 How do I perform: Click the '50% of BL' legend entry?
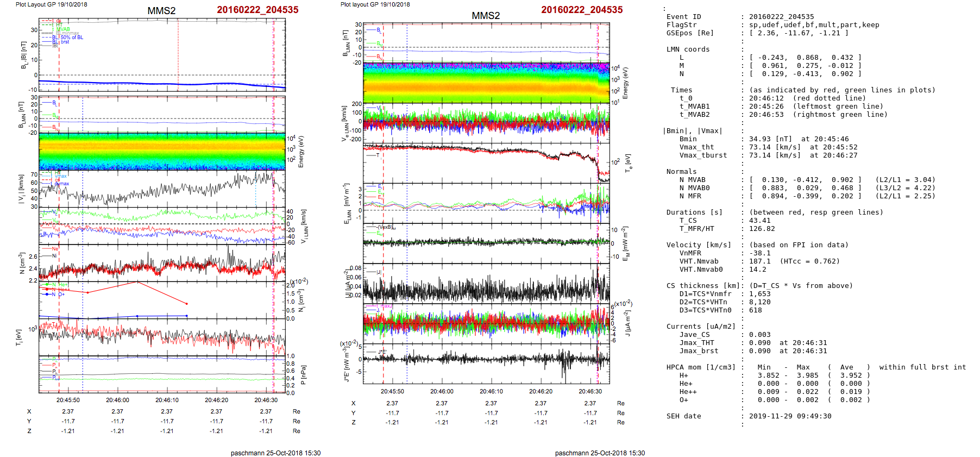(x=72, y=37)
